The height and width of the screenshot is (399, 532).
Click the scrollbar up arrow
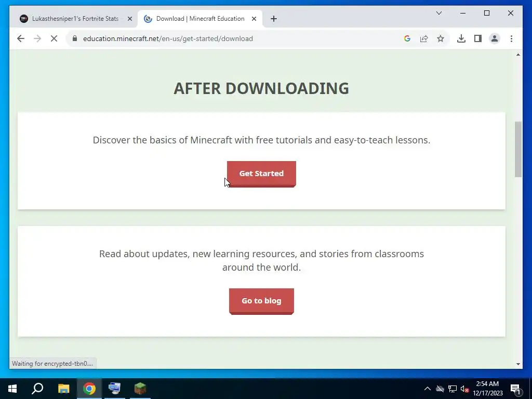[518, 55]
